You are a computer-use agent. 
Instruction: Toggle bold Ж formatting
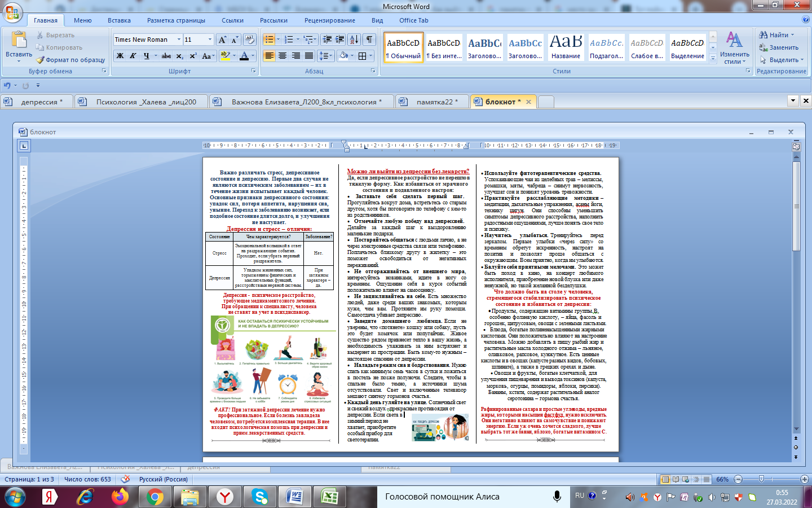coord(120,56)
